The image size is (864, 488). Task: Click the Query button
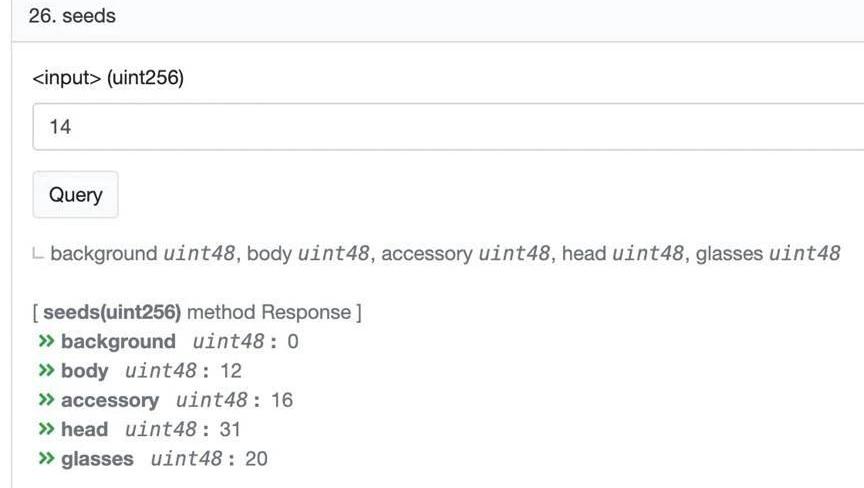click(x=75, y=195)
